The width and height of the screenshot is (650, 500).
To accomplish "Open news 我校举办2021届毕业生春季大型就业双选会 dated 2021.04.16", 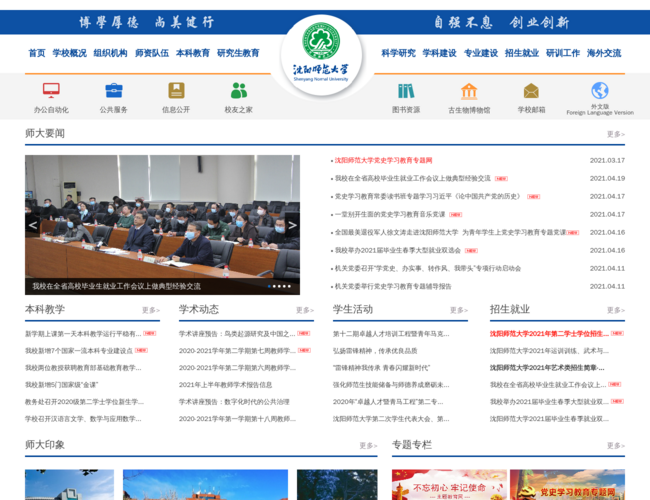I will (398, 250).
